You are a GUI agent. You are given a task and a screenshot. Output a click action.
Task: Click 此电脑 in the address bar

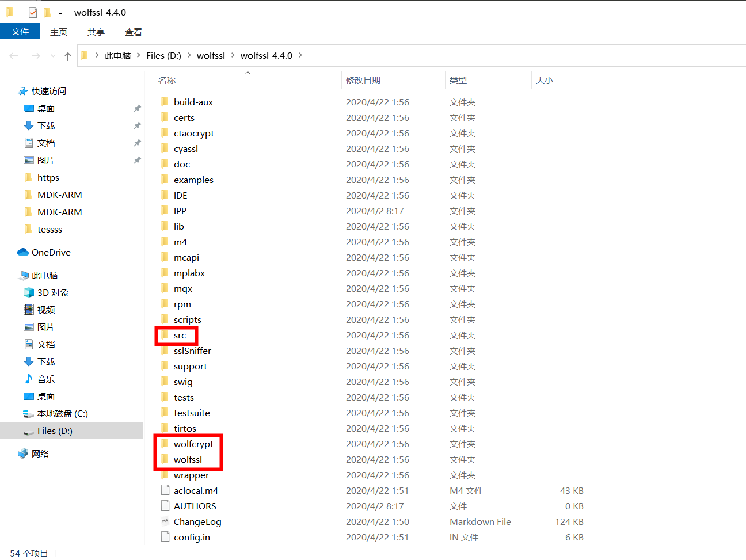pyautogui.click(x=117, y=55)
